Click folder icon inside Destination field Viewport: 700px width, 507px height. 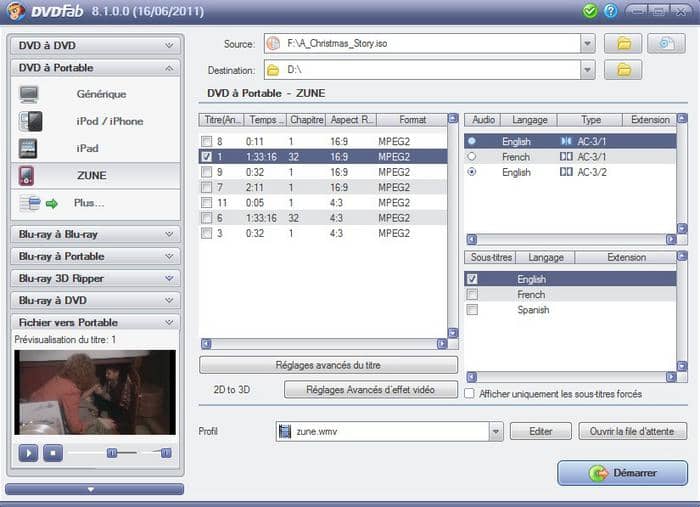tap(273, 70)
